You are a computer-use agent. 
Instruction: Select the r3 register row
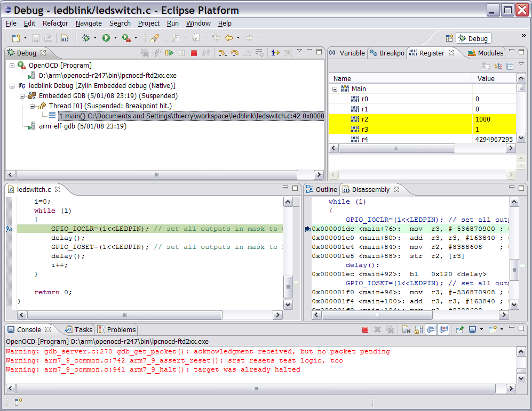tap(423, 130)
